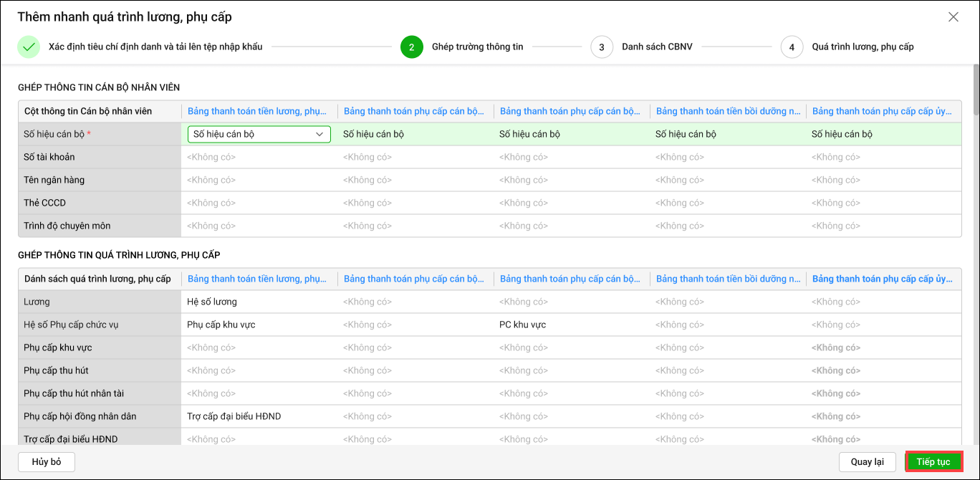Click the Tiếp tục button
The height and width of the screenshot is (480, 980).
tap(933, 462)
